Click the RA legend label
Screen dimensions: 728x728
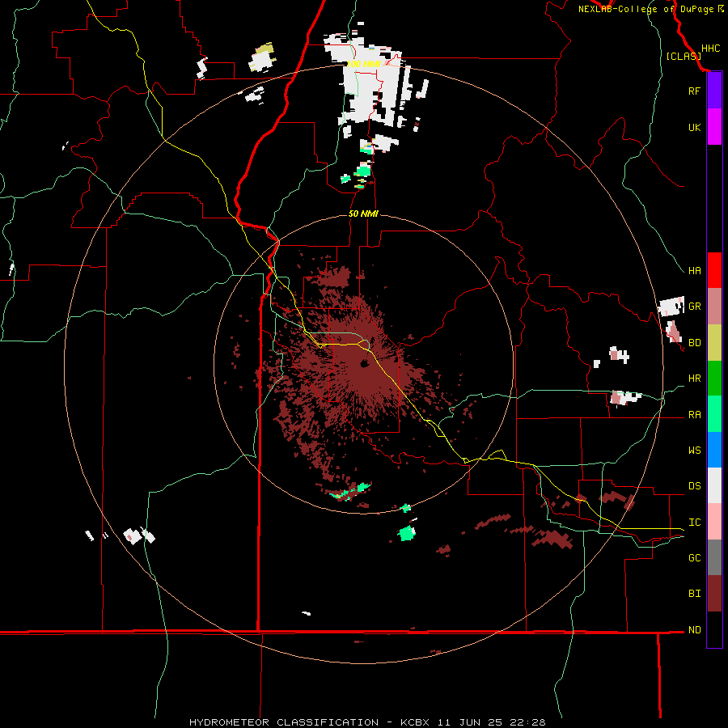click(694, 415)
